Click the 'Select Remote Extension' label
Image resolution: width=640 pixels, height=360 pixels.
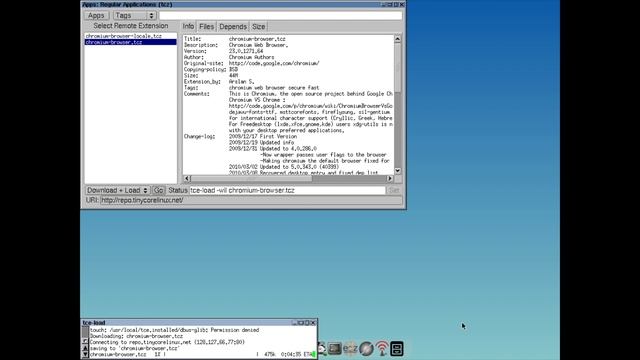tap(131, 26)
